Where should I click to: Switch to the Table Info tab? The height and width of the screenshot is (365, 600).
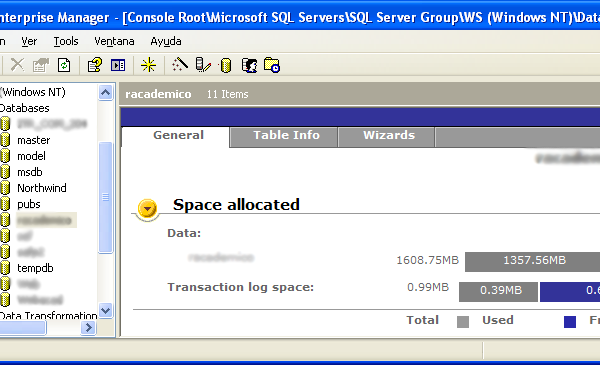click(x=284, y=137)
